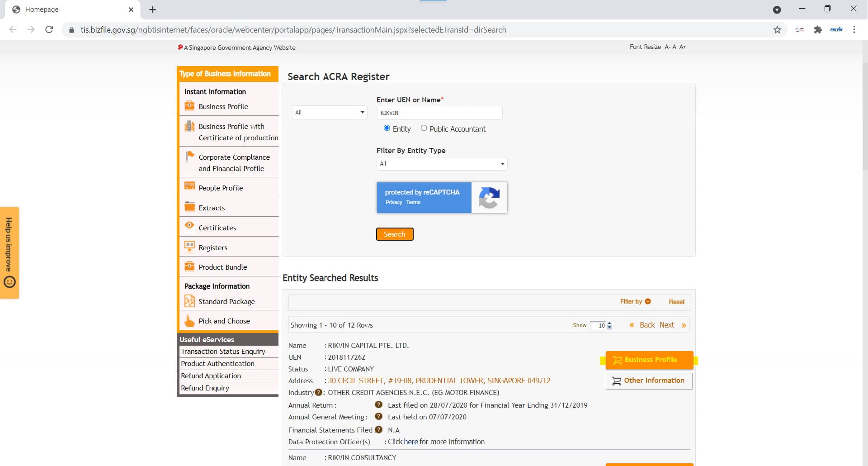Click the Other Information button
868x466 pixels.
pos(649,380)
